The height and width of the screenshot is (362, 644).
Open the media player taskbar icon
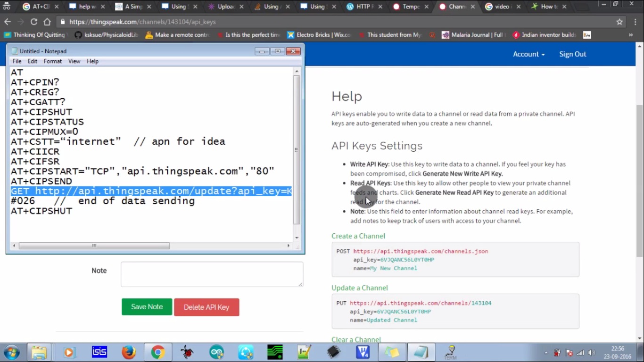coord(69,352)
